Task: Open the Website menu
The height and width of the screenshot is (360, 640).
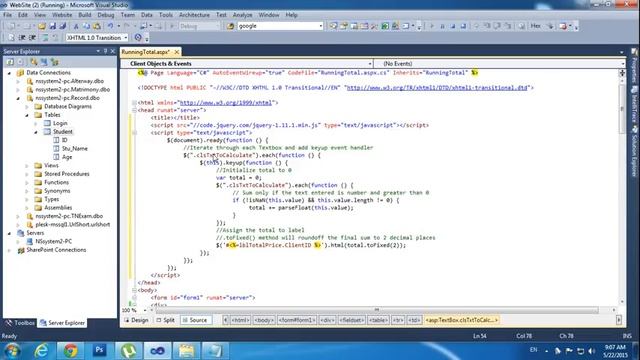Action: (x=62, y=15)
